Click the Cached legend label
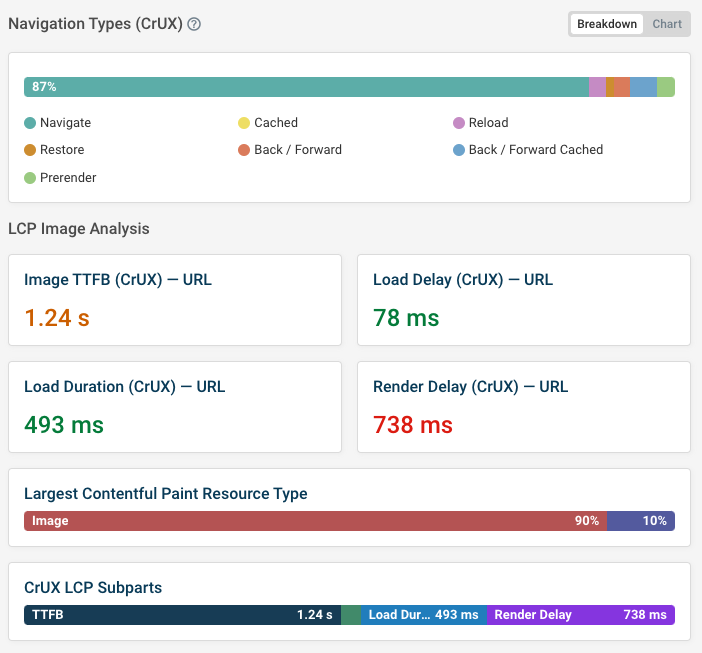 (276, 123)
